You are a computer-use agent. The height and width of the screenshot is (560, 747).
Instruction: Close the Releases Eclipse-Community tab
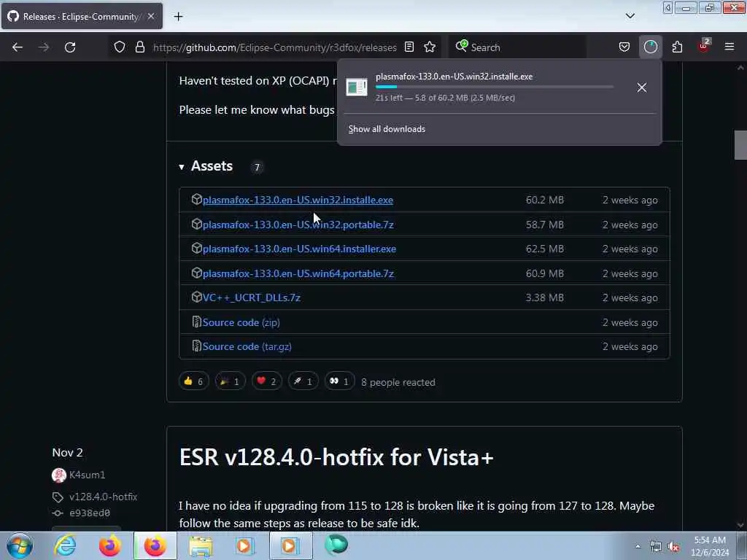(151, 16)
